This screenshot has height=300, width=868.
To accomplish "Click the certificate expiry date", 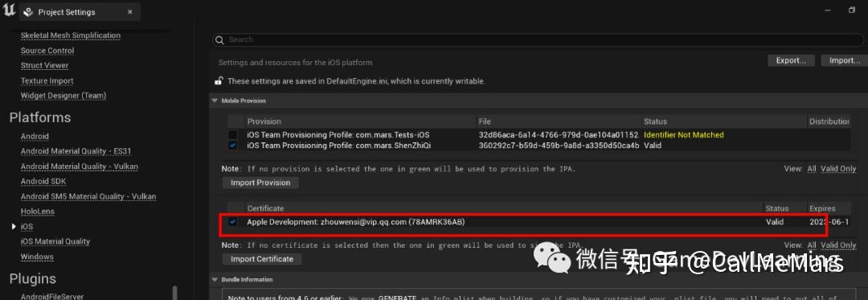I will tap(829, 222).
